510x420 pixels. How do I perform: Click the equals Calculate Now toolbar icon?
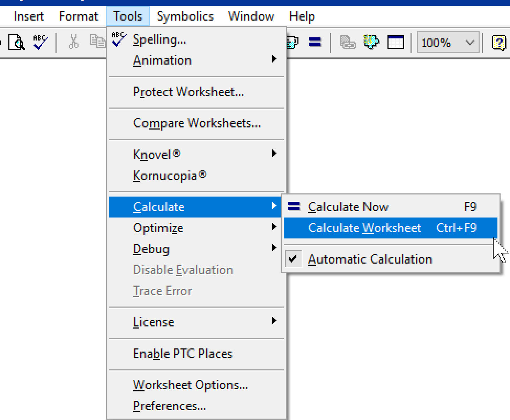[315, 42]
